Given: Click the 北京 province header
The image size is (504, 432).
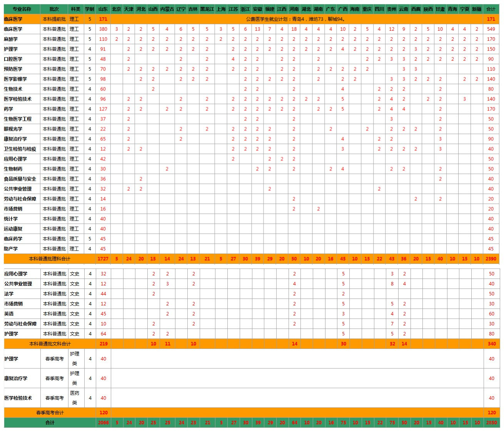Looking at the screenshot, I should [117, 9].
